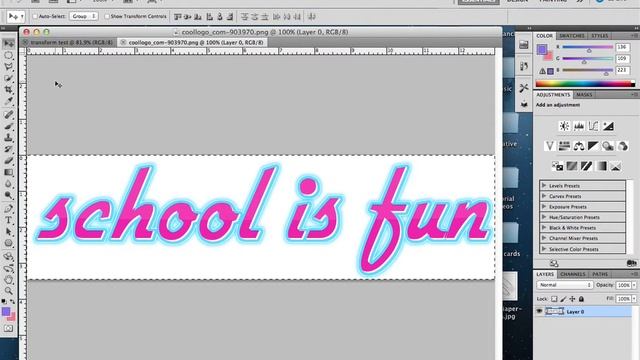Select the Pen tool
Screen dimensions: 640x360
point(9,209)
